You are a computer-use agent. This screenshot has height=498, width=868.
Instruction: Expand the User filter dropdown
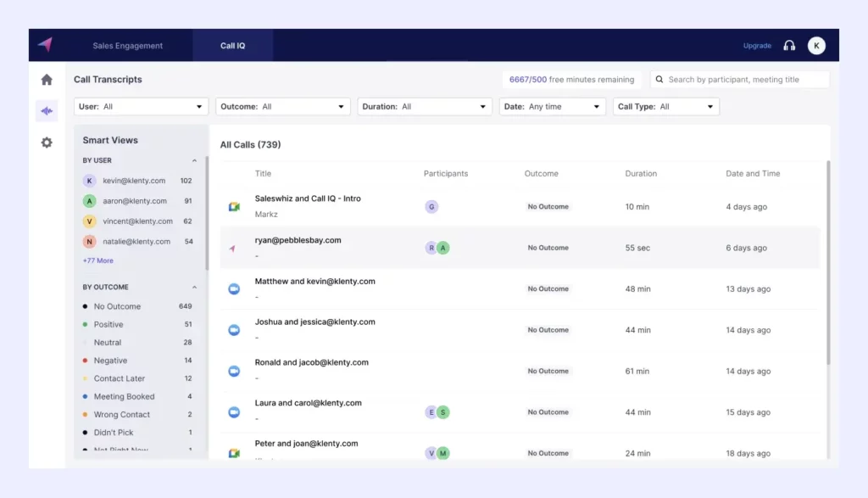[x=141, y=107]
